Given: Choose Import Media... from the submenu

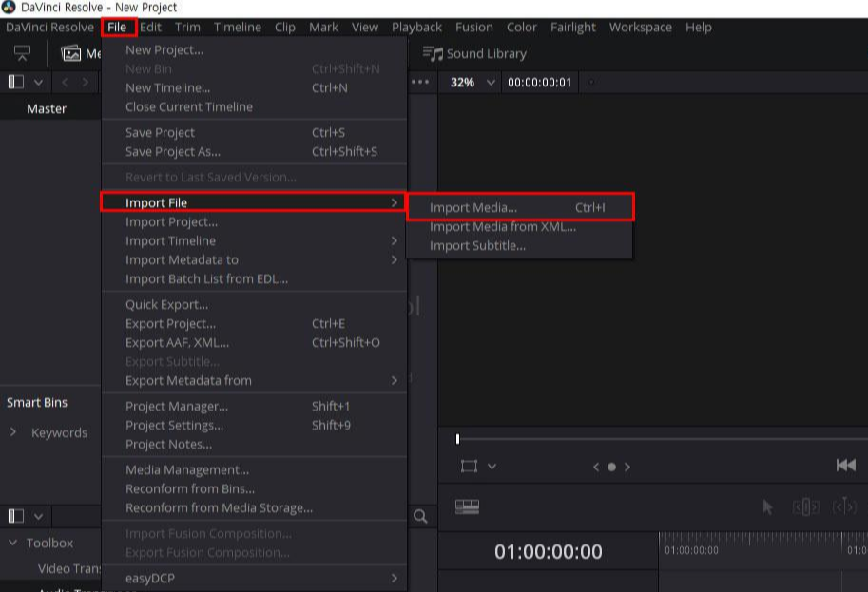Looking at the screenshot, I should (x=520, y=207).
